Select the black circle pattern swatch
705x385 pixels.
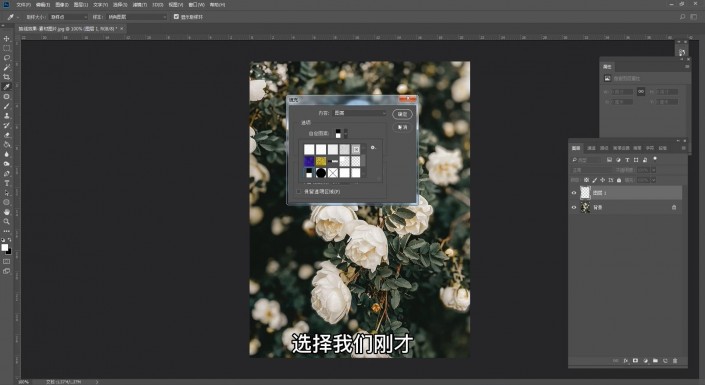click(x=321, y=173)
